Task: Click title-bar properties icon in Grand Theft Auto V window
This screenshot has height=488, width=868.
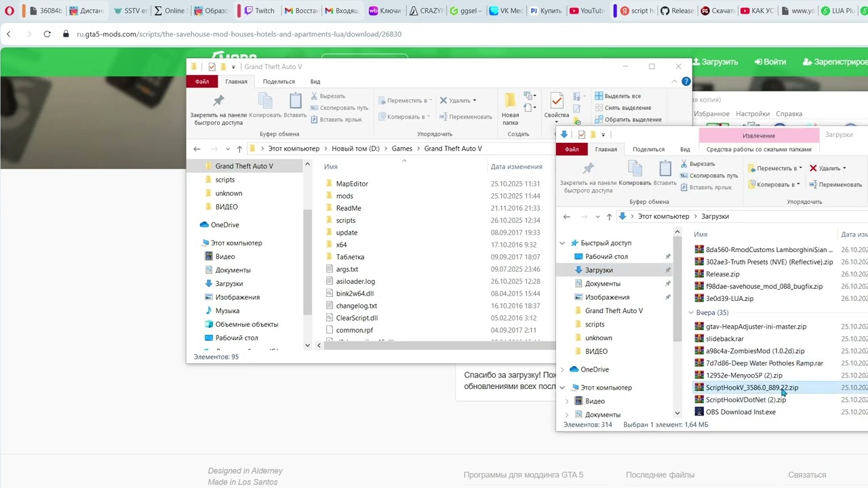Action: (212, 67)
